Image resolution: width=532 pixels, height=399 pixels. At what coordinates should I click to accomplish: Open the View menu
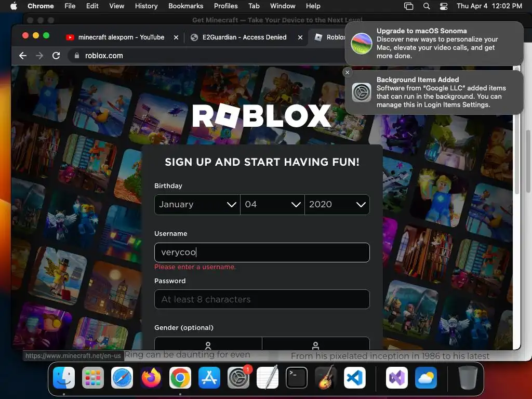pos(117,6)
